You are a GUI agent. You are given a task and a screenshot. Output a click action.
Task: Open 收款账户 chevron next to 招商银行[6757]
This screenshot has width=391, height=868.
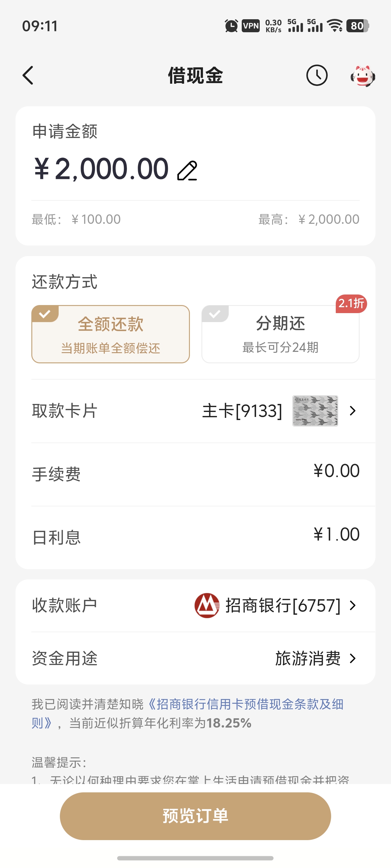point(353,605)
